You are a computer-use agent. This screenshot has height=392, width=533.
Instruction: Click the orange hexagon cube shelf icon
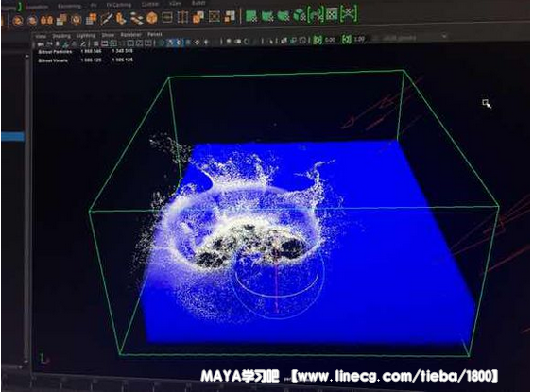click(152, 17)
